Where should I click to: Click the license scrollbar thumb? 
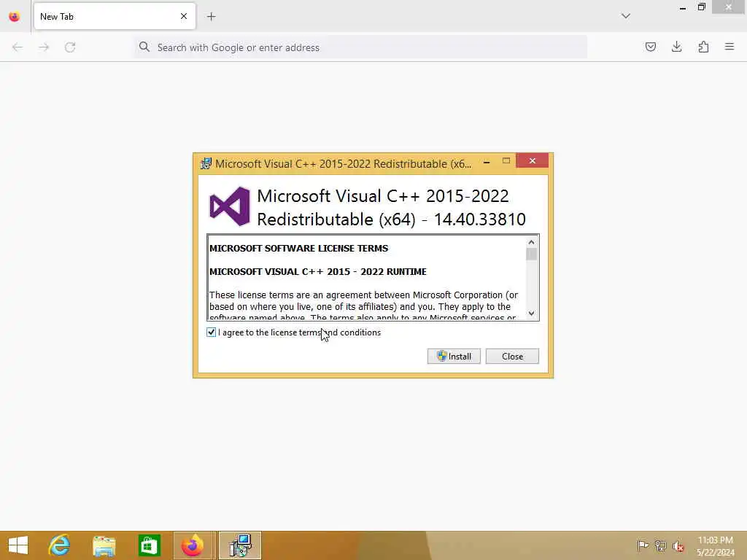point(531,254)
